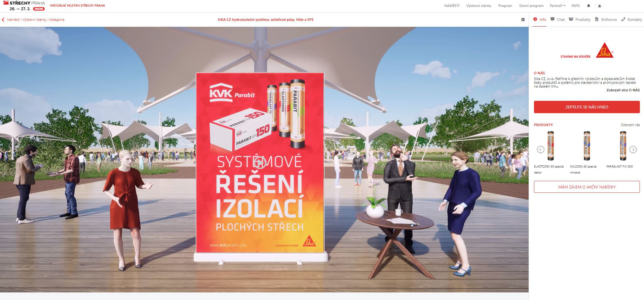Click the ZEPTEJTE SE NÁS HNED button

point(587,107)
